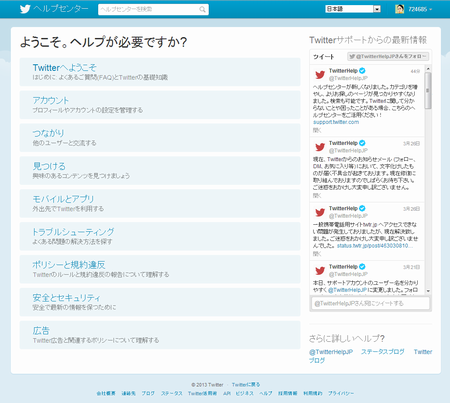Open the トラブルシューティング category
The image size is (450, 403).
coord(160,236)
